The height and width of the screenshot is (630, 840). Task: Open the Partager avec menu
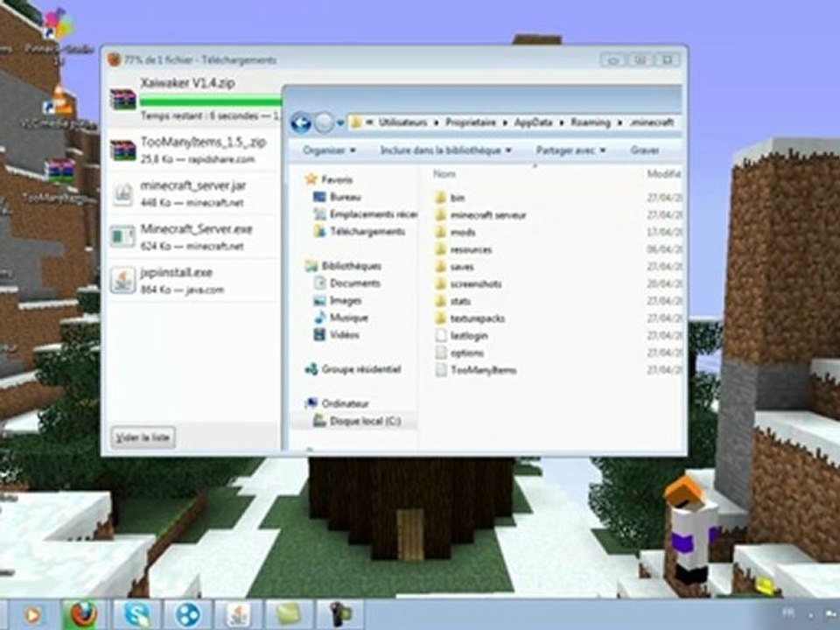(570, 150)
